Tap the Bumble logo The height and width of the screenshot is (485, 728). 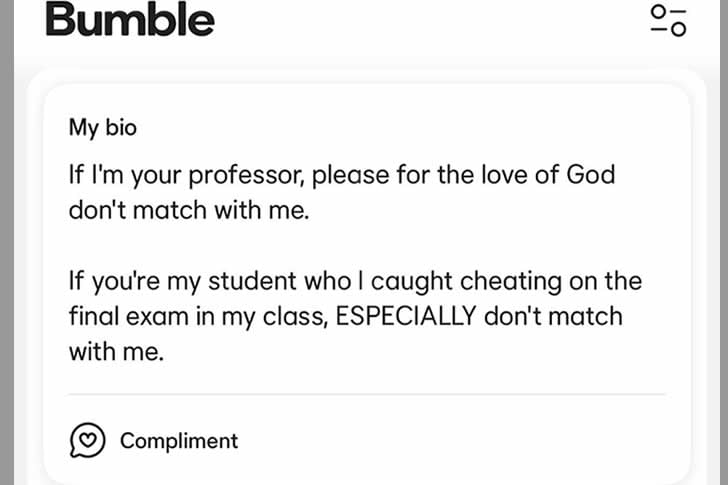[x=130, y=19]
